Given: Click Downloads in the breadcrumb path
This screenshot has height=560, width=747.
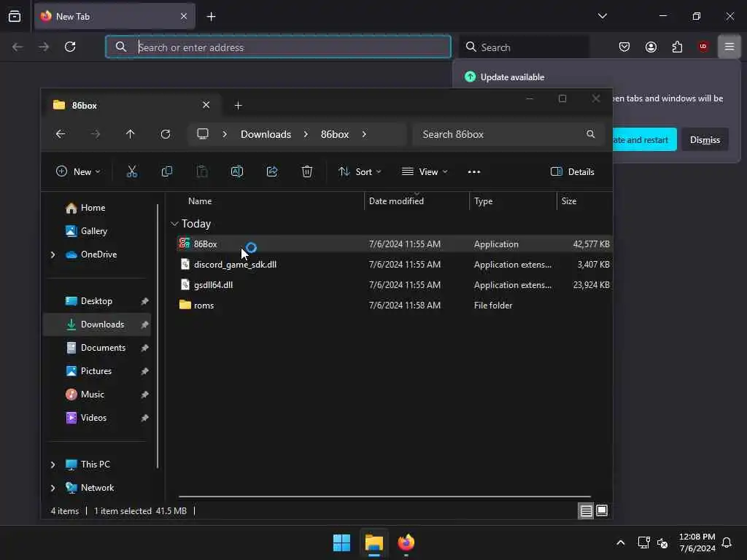Looking at the screenshot, I should 266,134.
